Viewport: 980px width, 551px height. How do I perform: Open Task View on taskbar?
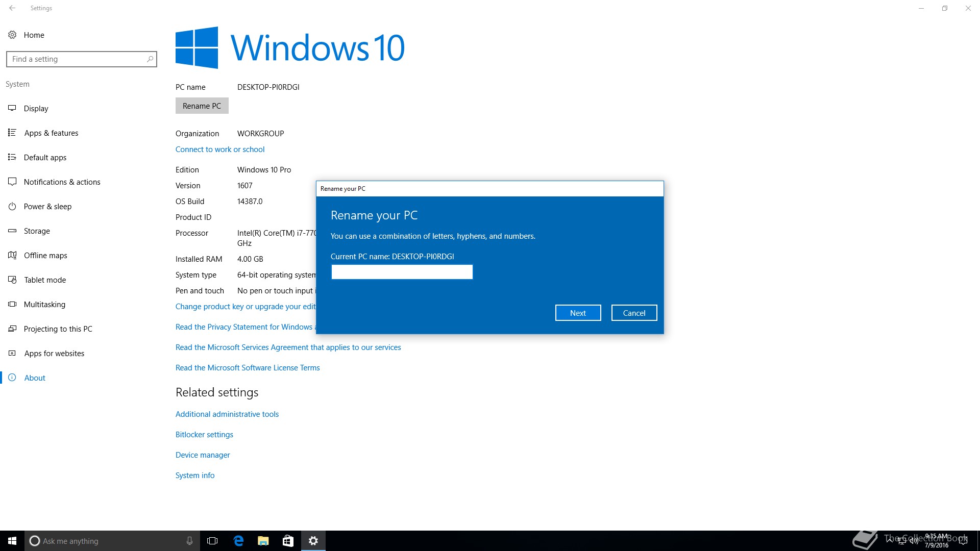(212, 541)
